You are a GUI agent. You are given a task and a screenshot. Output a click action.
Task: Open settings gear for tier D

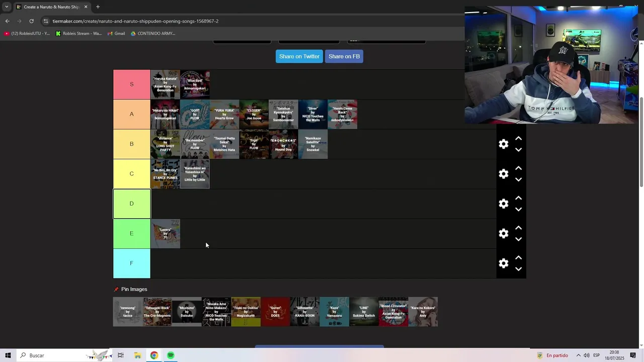coord(504,204)
